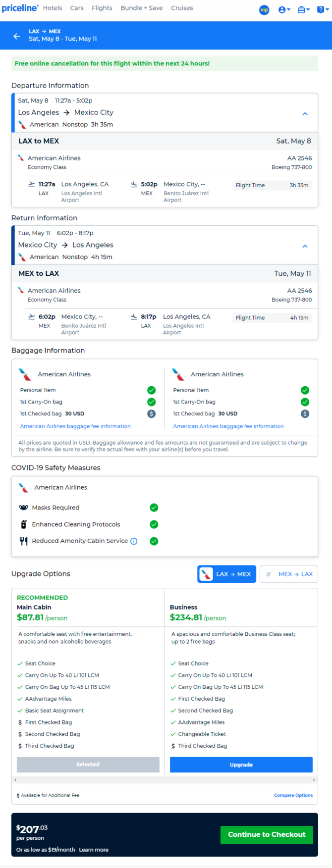Open the Hotels tab in the navigation
This screenshot has width=332, height=868.
[53, 8]
